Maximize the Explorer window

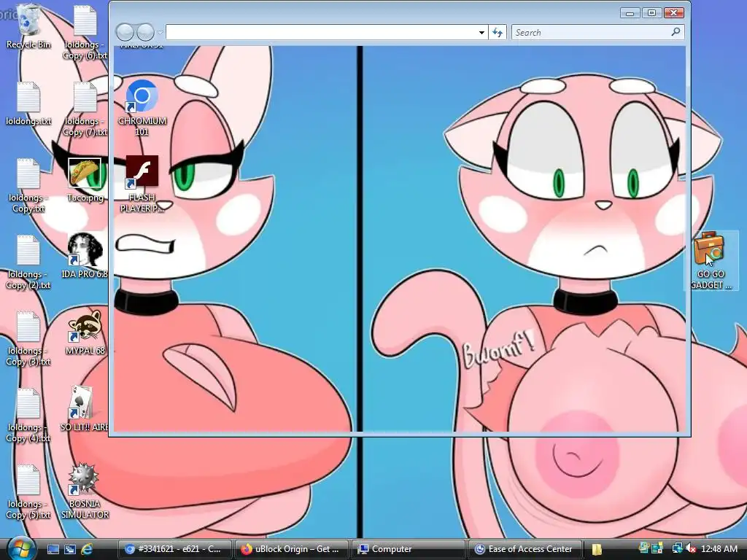pyautogui.click(x=651, y=13)
